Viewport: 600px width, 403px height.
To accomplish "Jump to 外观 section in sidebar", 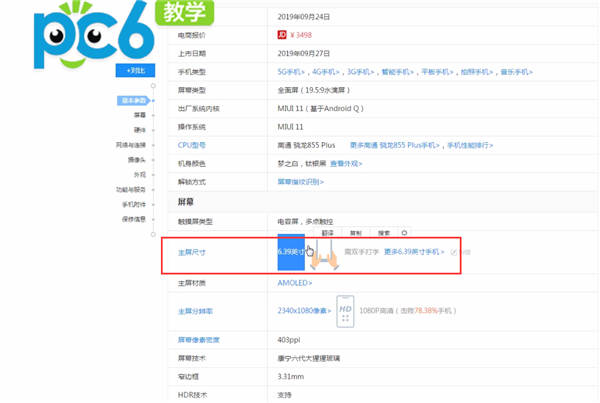I will pyautogui.click(x=140, y=175).
